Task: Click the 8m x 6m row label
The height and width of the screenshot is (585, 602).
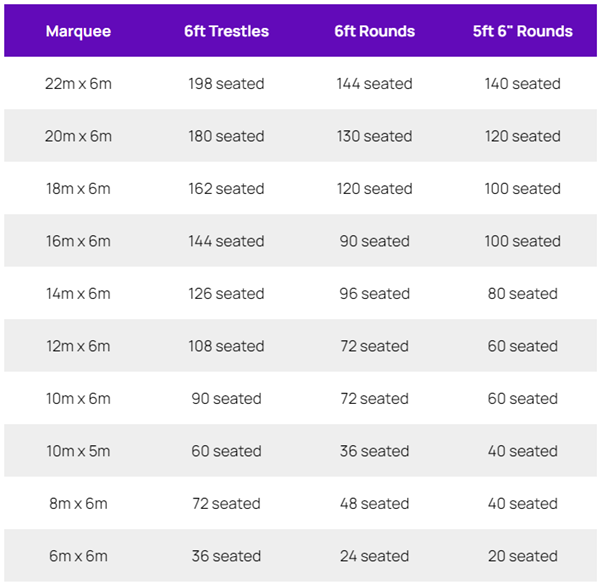Action: pos(78,504)
